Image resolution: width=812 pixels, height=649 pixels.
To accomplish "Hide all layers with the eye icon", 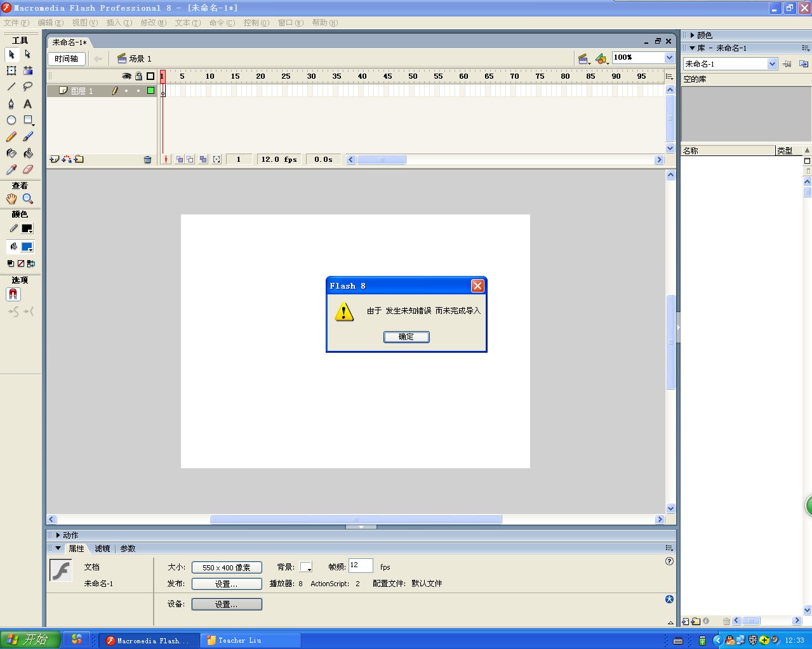I will (x=126, y=75).
